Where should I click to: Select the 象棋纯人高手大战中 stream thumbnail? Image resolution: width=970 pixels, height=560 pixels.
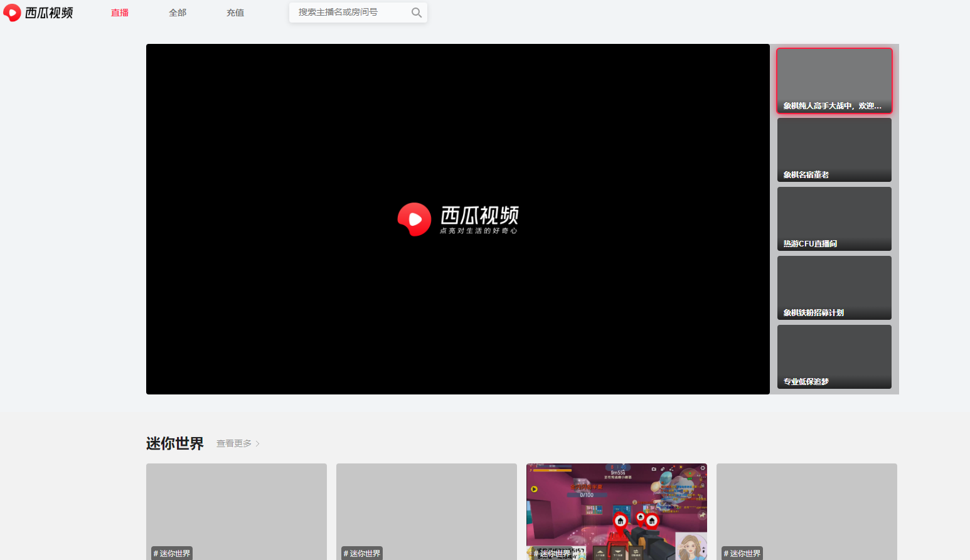pos(834,81)
